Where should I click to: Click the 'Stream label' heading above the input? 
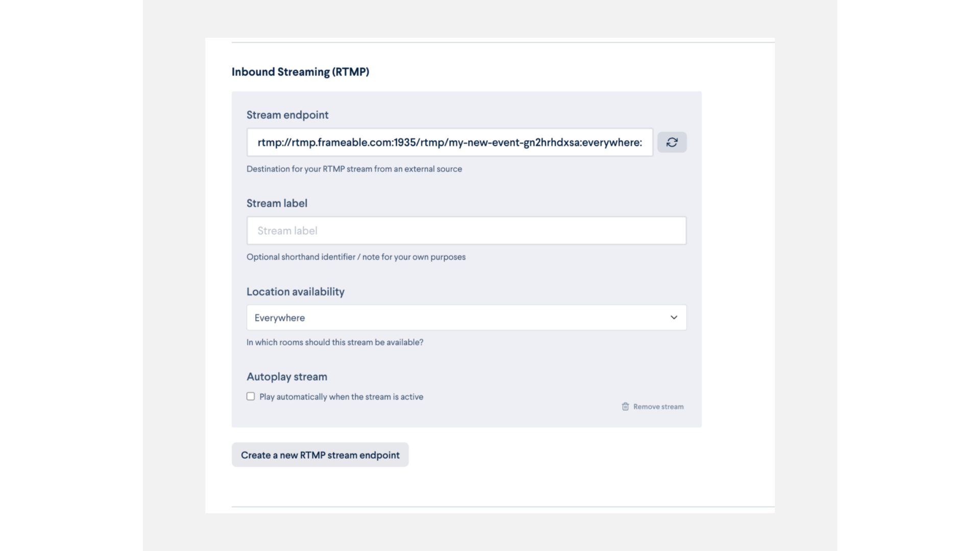tap(277, 203)
